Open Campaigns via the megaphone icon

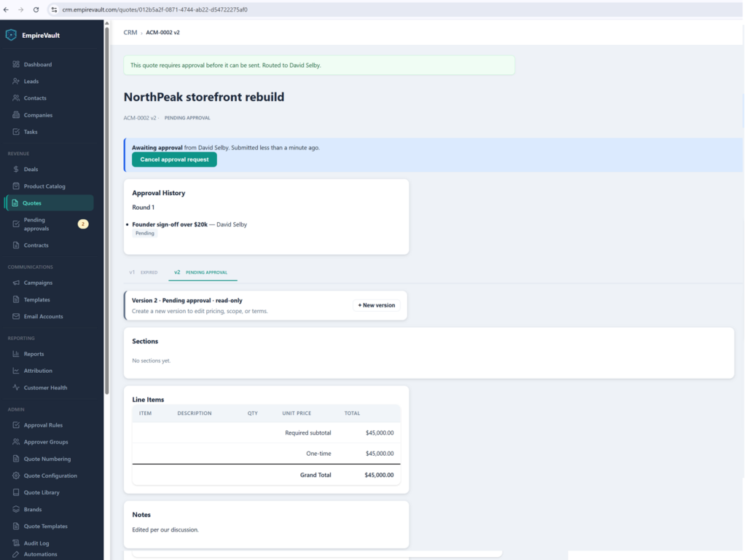coord(16,283)
